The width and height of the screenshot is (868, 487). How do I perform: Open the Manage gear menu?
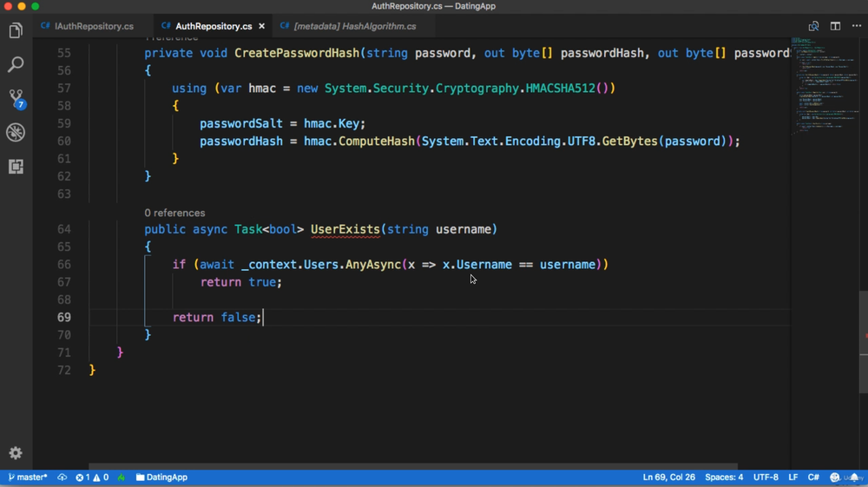[x=16, y=453]
